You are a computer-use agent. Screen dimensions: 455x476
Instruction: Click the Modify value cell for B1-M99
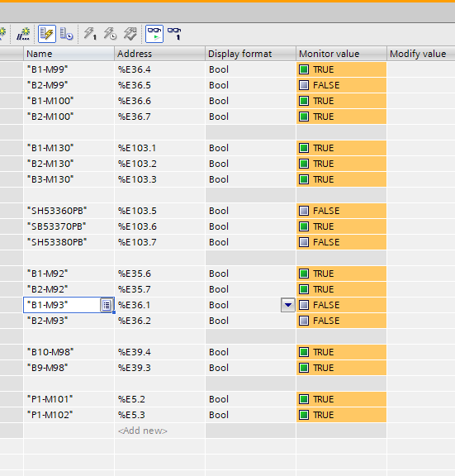(x=421, y=69)
